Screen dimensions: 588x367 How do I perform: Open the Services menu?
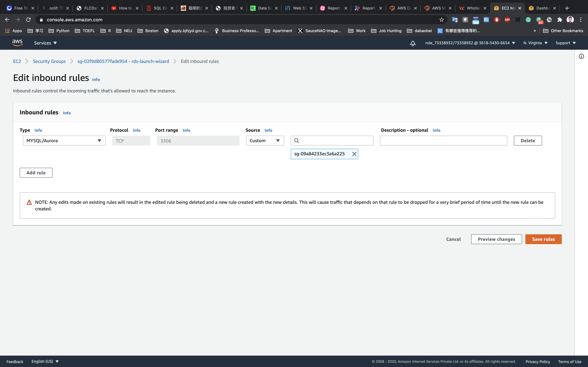click(x=45, y=43)
